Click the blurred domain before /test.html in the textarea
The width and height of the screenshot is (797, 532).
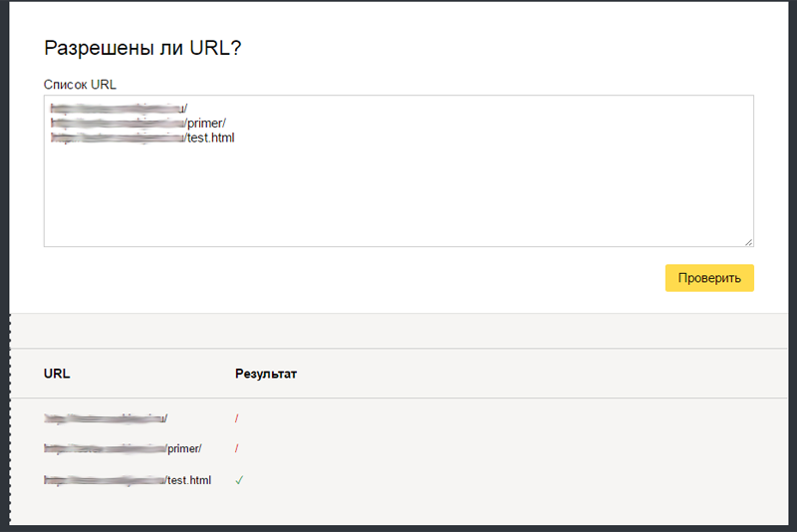click(x=118, y=137)
